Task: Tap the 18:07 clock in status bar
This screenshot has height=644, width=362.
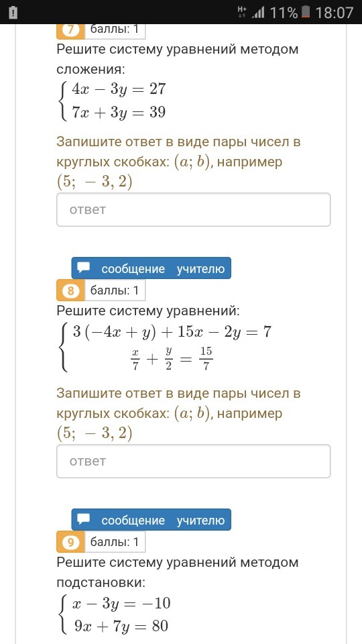Action: pos(334,12)
